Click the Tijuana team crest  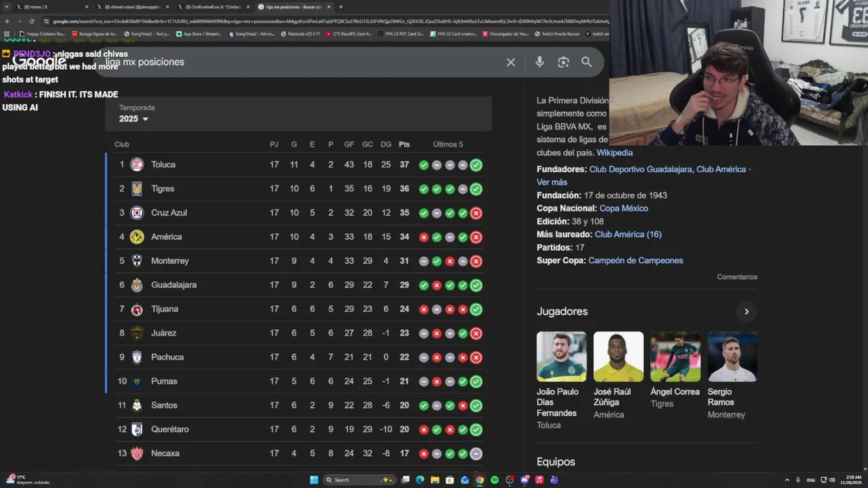point(137,309)
